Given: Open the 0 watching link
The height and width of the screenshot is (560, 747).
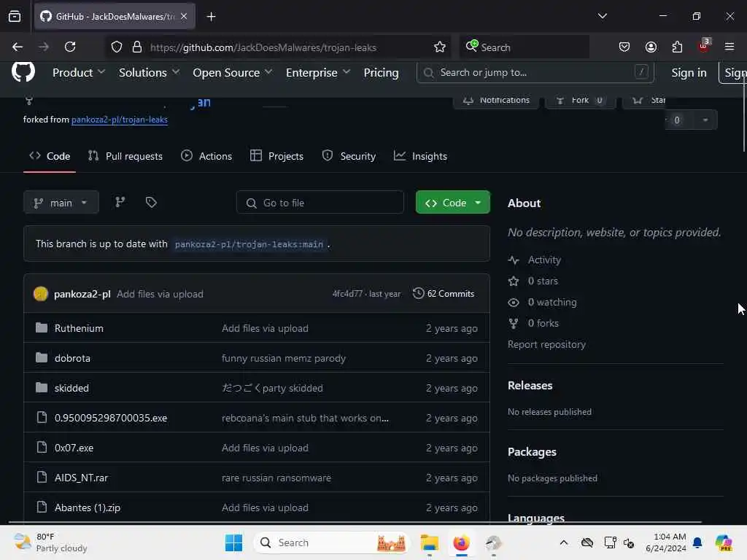Looking at the screenshot, I should point(542,303).
